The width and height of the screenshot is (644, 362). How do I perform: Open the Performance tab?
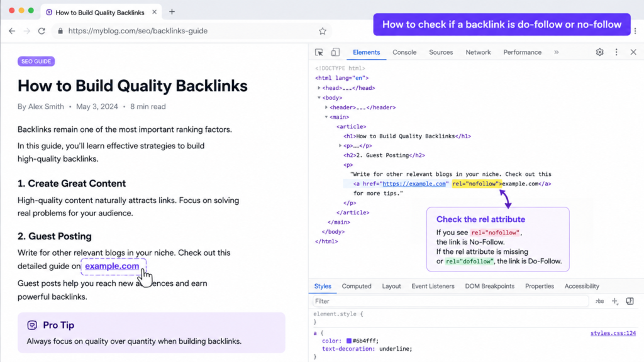click(x=522, y=52)
